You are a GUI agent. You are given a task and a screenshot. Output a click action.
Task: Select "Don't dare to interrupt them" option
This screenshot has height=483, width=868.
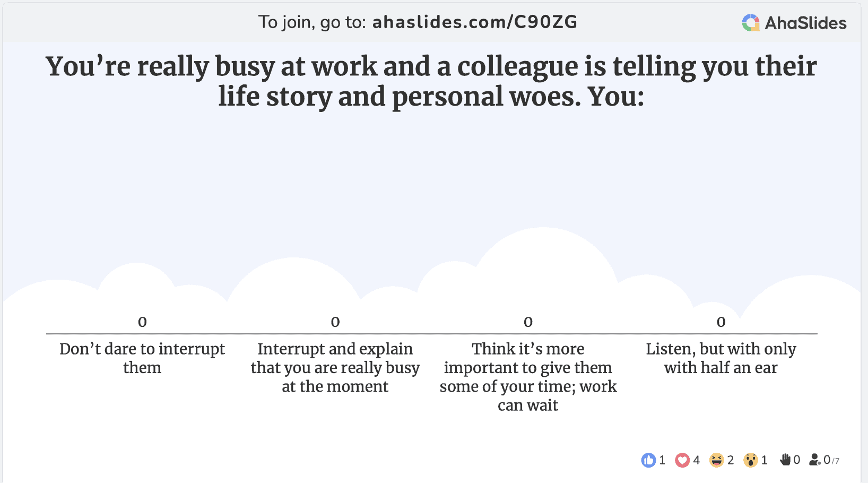[x=142, y=358]
